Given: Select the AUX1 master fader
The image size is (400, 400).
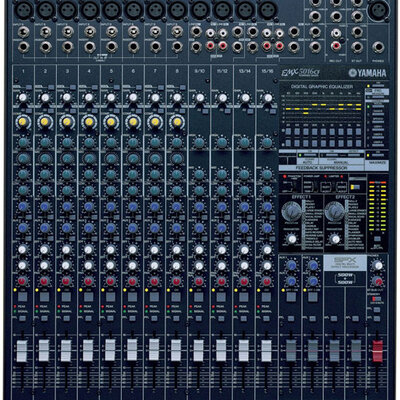Looking at the screenshot, I should click(334, 350).
